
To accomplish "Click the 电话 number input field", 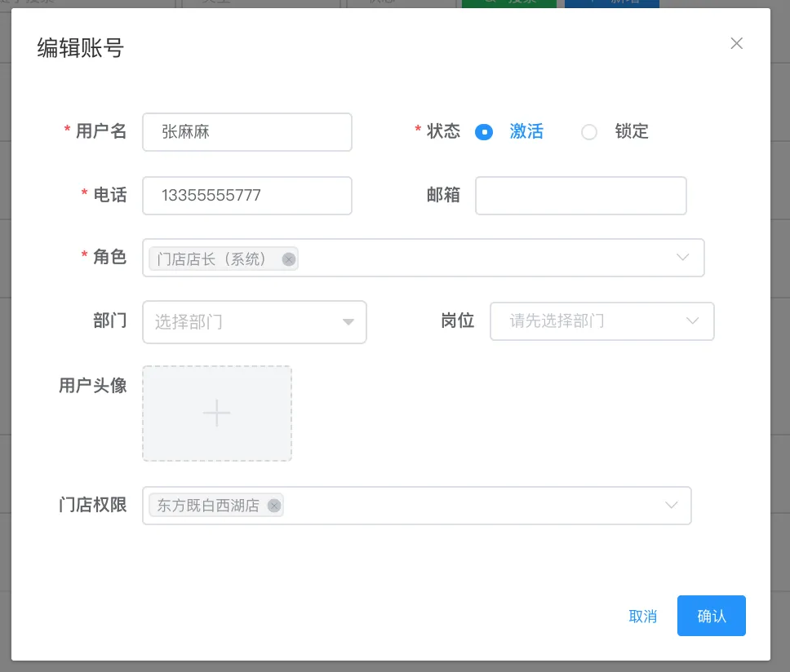I will [246, 196].
